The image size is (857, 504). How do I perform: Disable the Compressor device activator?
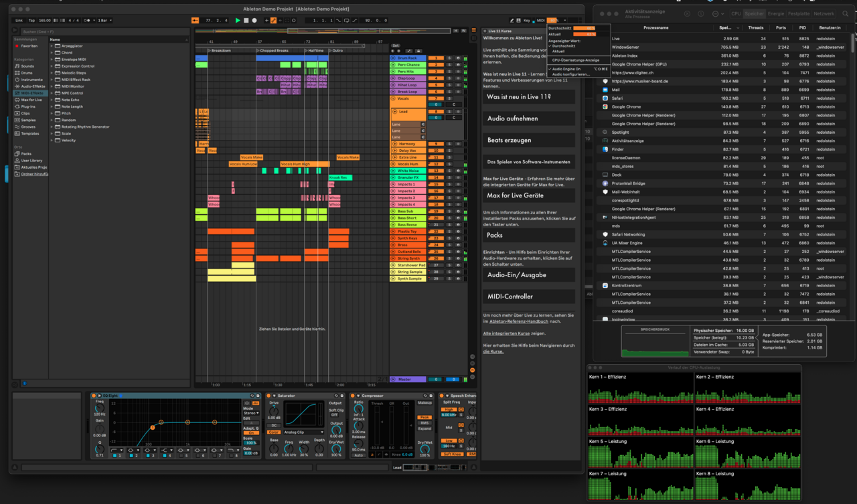[353, 396]
